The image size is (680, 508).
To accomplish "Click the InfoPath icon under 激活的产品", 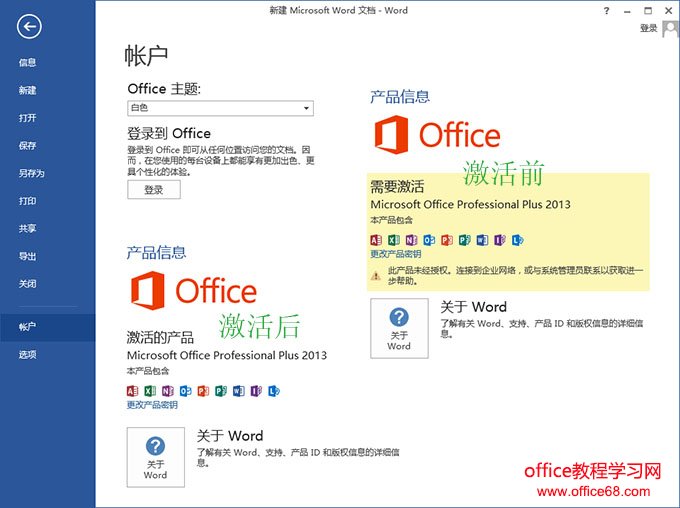I will point(256,391).
